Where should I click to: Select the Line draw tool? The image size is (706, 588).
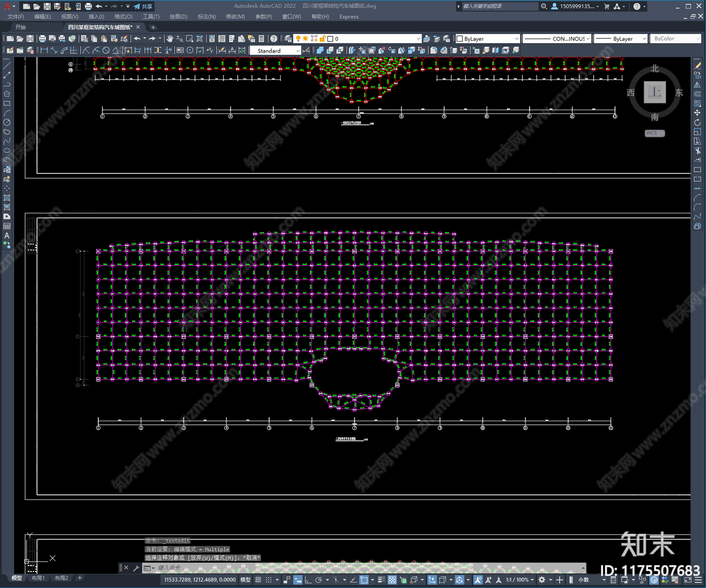point(7,65)
